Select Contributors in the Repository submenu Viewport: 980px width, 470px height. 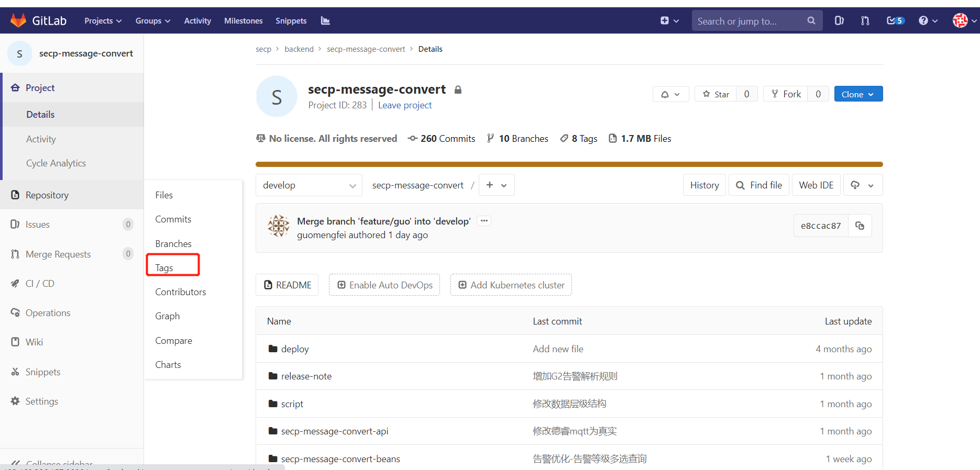(x=181, y=292)
